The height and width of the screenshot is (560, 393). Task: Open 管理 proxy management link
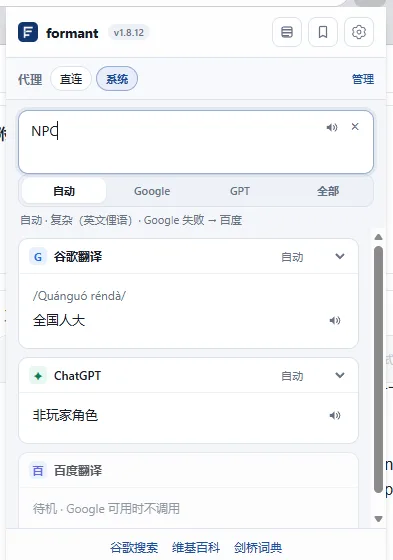363,79
